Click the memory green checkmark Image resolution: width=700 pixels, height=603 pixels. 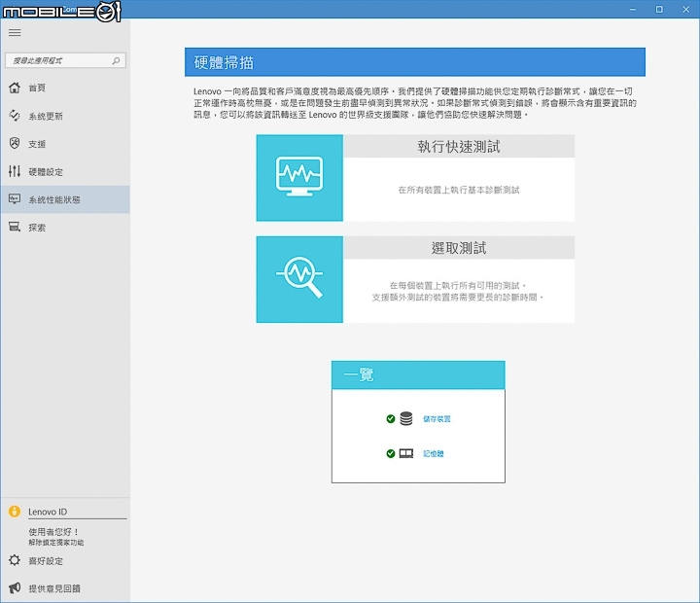[391, 453]
